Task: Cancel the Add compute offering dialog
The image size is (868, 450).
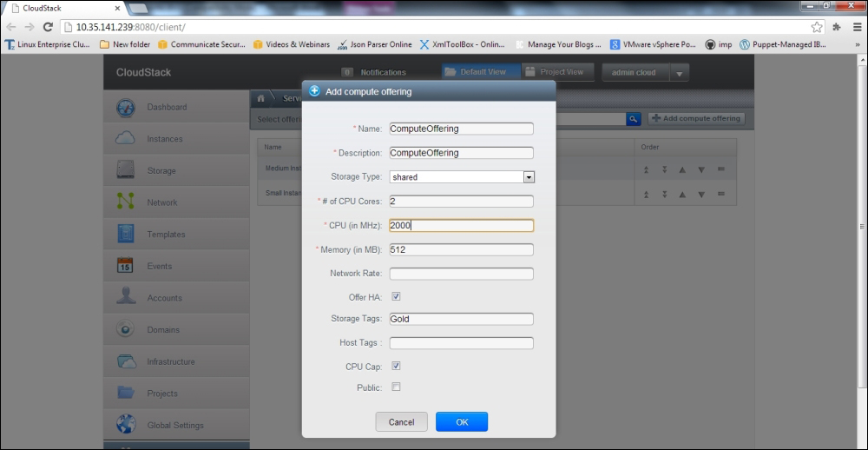Action: (x=401, y=422)
